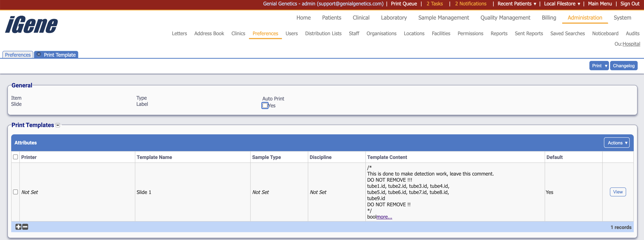Screen dimensions: 644x240
Task: Expand the template content via the more... link
Action: coord(384,217)
